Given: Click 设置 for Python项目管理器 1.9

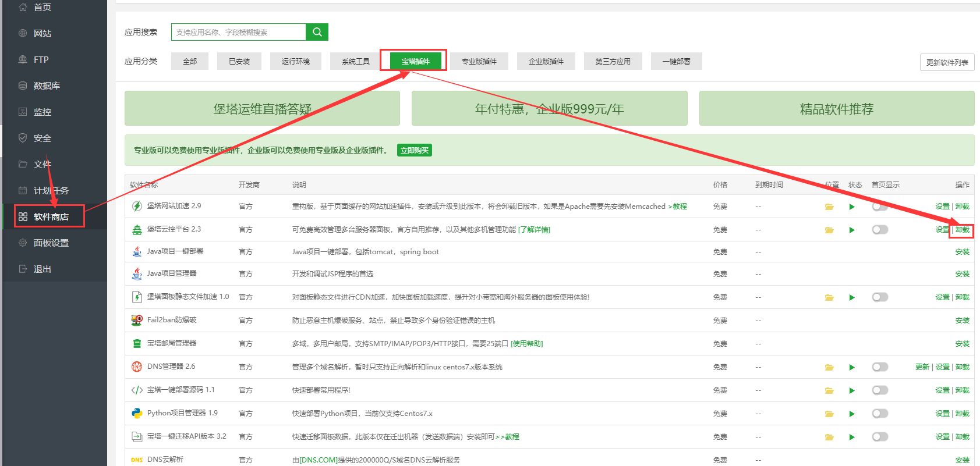Looking at the screenshot, I should pos(943,414).
